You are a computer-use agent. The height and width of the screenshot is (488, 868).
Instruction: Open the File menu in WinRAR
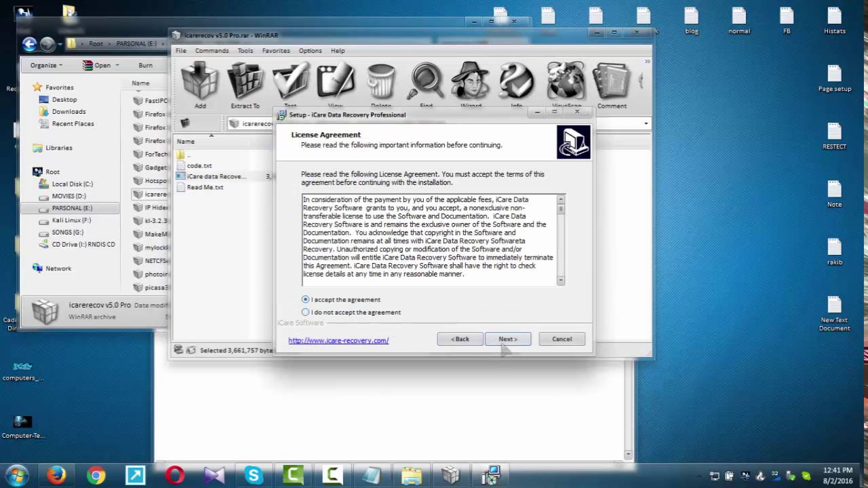(181, 51)
